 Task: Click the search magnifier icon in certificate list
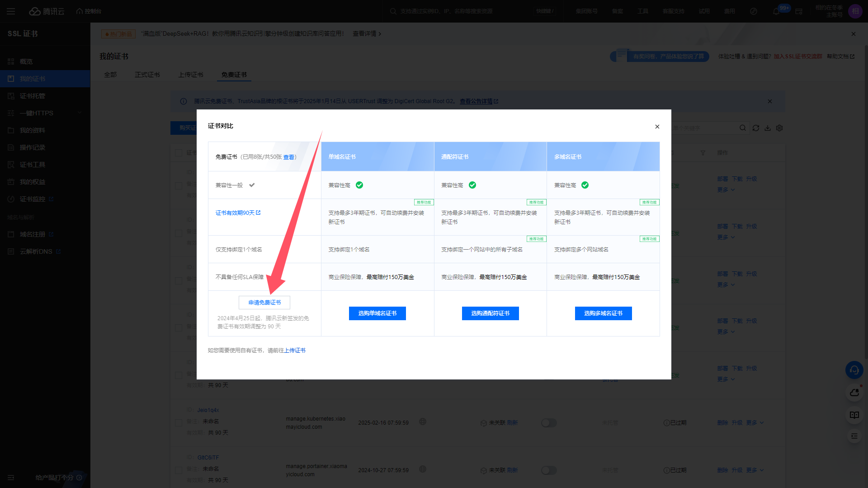coord(742,128)
